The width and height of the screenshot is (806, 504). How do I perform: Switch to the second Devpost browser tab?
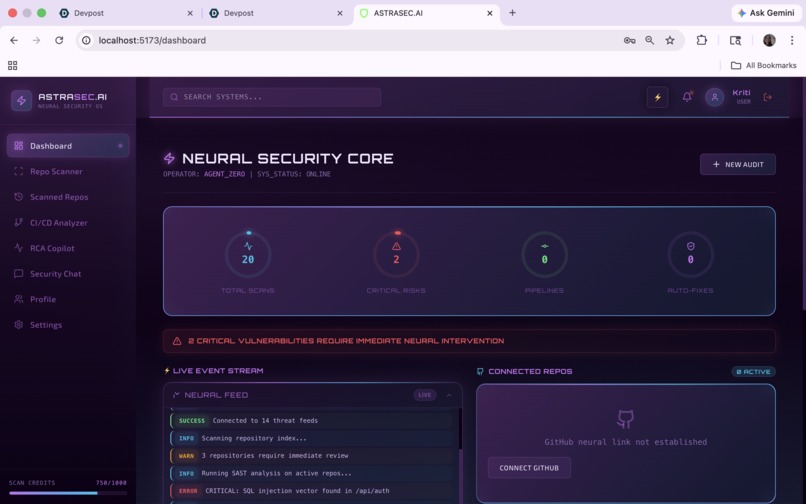[x=275, y=13]
